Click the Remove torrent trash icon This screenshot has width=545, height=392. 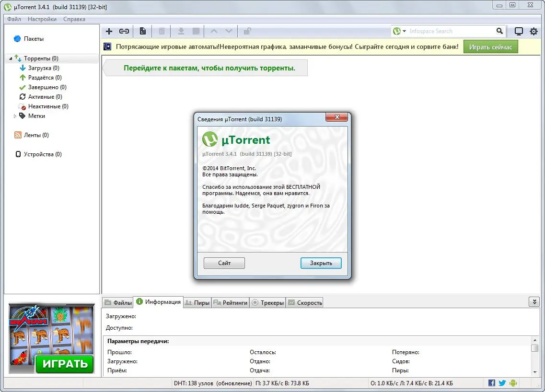pos(162,31)
